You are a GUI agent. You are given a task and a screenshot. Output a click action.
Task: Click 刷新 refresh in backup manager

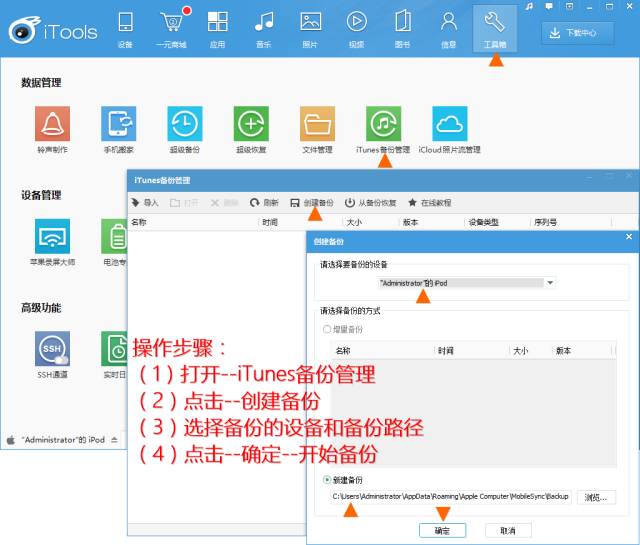pos(264,202)
